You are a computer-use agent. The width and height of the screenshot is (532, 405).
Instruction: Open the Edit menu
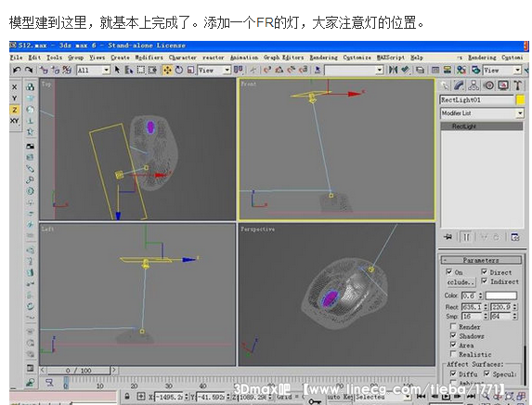[x=34, y=58]
